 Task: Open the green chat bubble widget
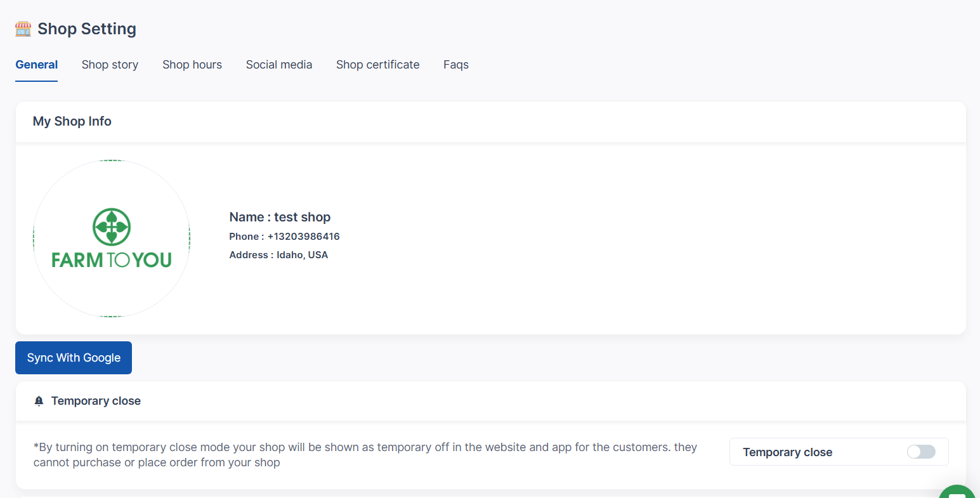[958, 491]
